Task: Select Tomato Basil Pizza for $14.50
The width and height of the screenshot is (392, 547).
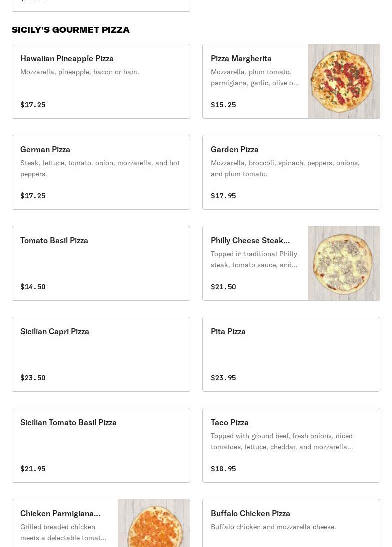Action: pos(101,263)
